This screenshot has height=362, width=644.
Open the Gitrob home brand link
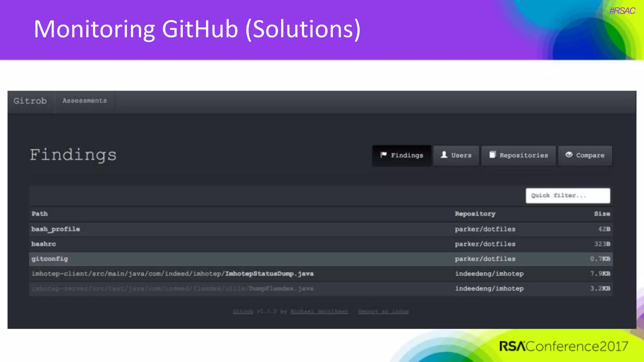click(x=30, y=101)
